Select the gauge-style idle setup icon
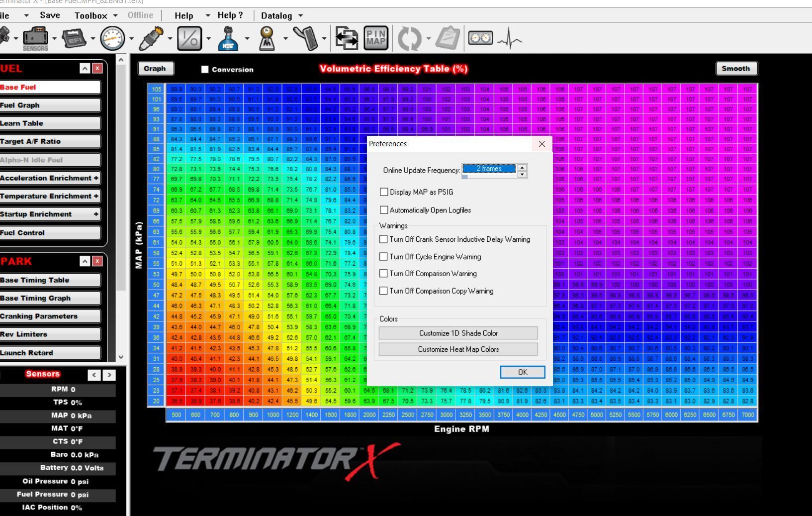Screen dimensions: 812x516 coord(113,37)
